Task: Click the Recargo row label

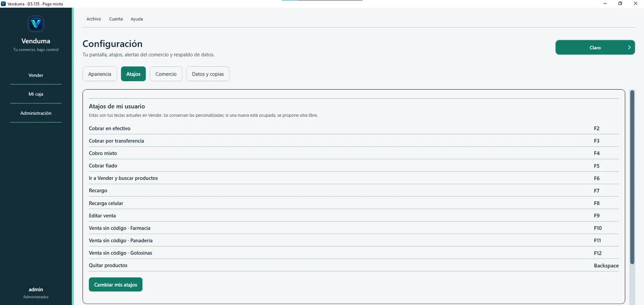Action: pos(98,191)
